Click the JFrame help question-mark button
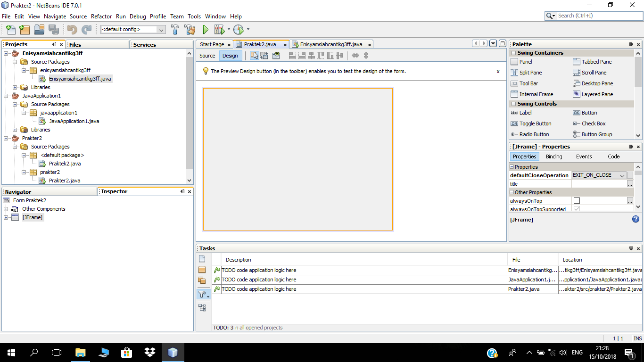Screen dimensions: 644x362 coord(636,219)
